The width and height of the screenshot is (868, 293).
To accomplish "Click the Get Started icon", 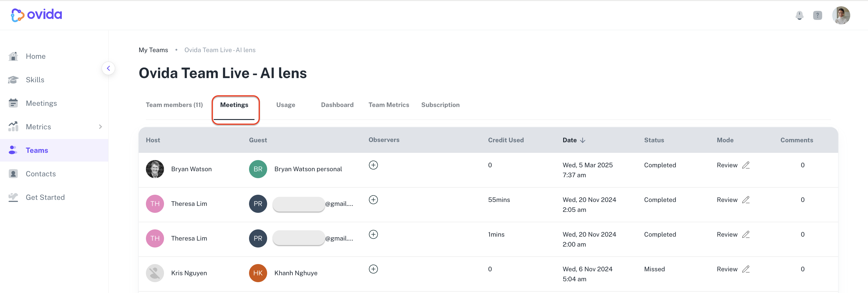I will pos(13,197).
